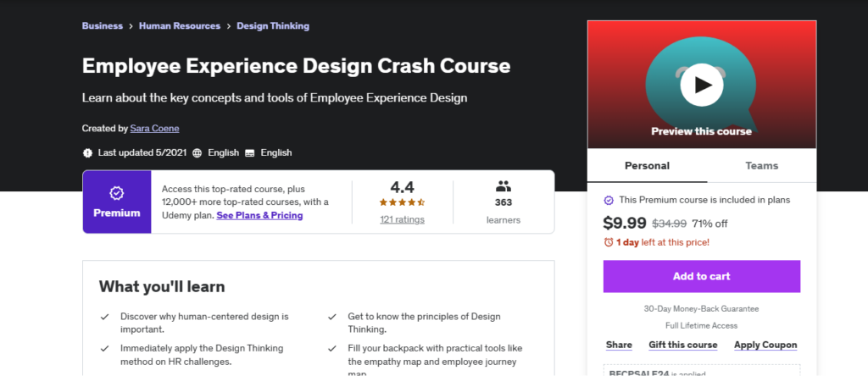Image resolution: width=868 pixels, height=387 pixels.
Task: Click the Add to cart button
Action: point(701,276)
